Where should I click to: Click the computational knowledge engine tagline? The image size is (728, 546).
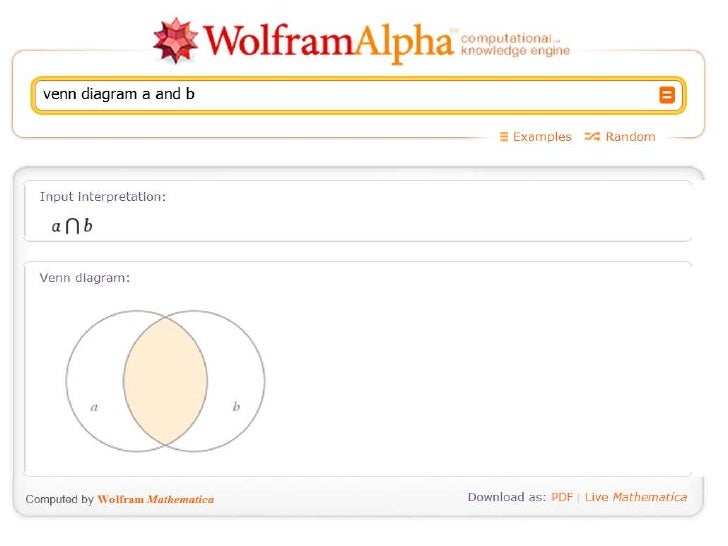click(x=515, y=43)
